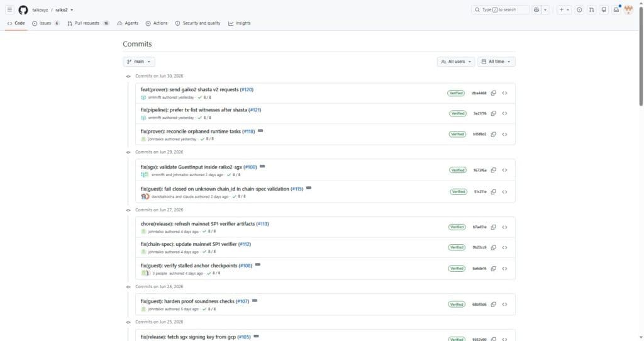The height and width of the screenshot is (341, 644).
Task: Copy full SHA for commit 3e21f76
Action: 493,113
